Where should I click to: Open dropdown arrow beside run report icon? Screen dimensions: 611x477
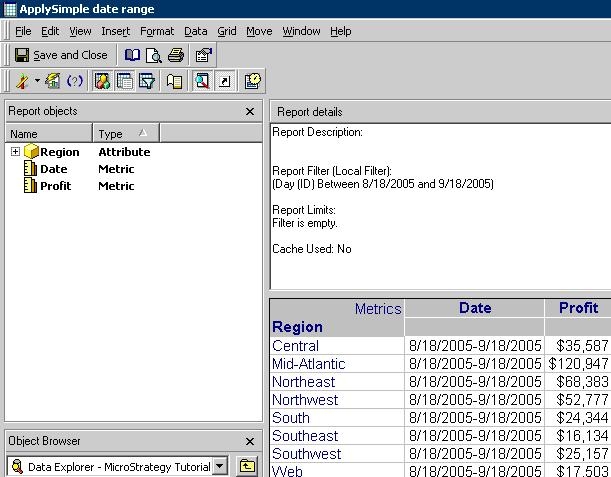click(37, 81)
